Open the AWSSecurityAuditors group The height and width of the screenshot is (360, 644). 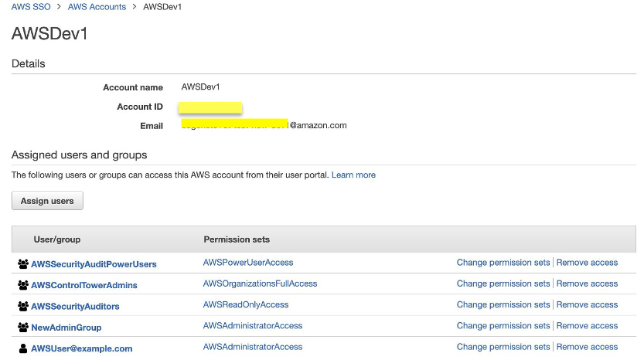75,306
